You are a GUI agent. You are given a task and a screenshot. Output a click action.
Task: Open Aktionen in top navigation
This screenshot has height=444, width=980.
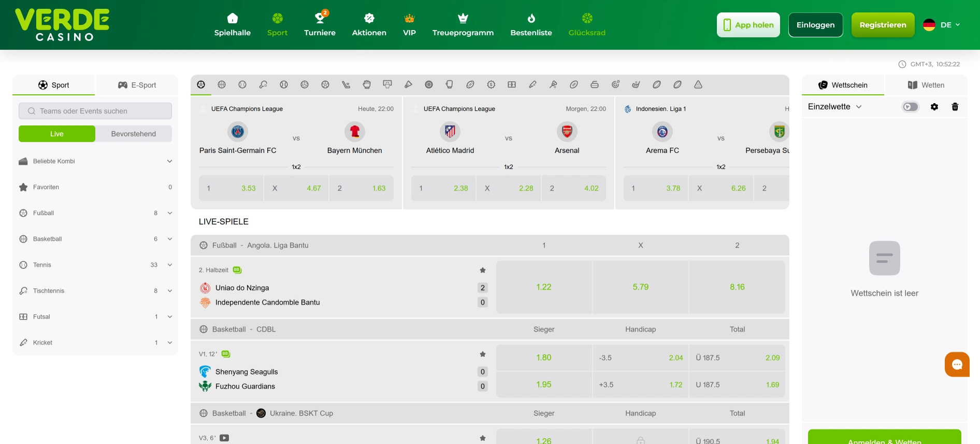(369, 25)
